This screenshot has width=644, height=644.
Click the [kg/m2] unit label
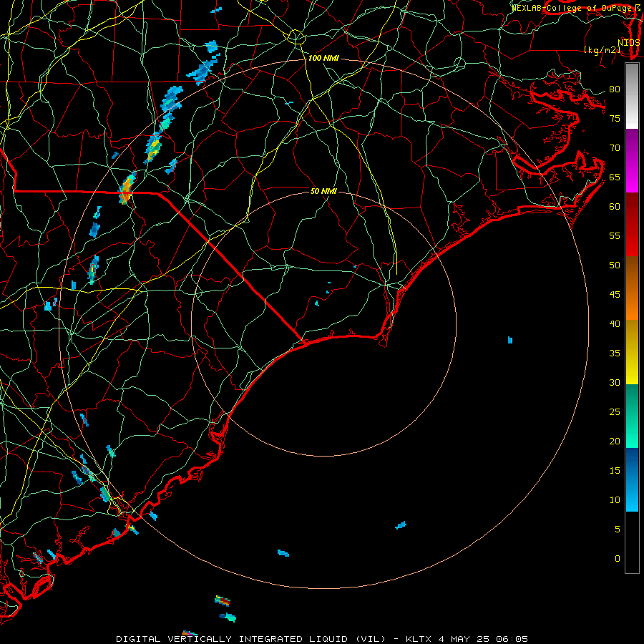coord(602,50)
